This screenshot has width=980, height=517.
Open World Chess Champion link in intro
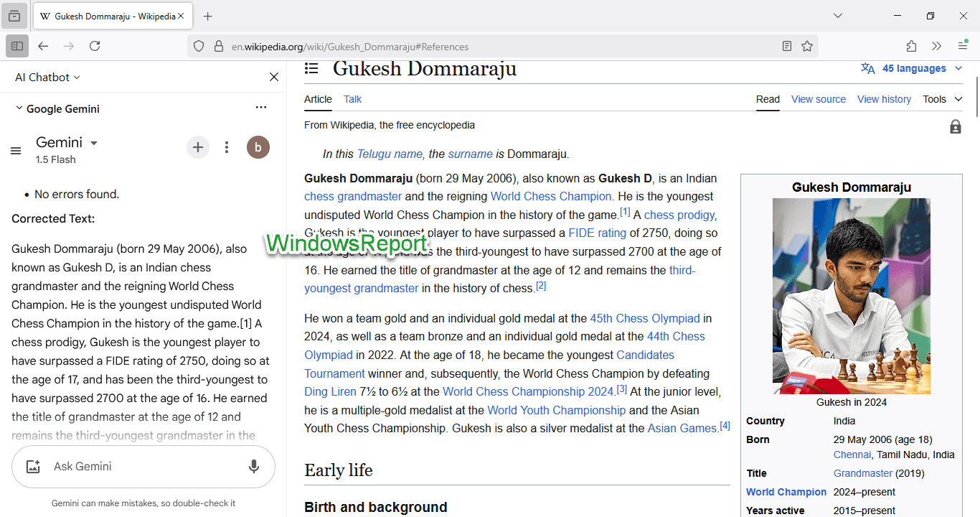(551, 196)
